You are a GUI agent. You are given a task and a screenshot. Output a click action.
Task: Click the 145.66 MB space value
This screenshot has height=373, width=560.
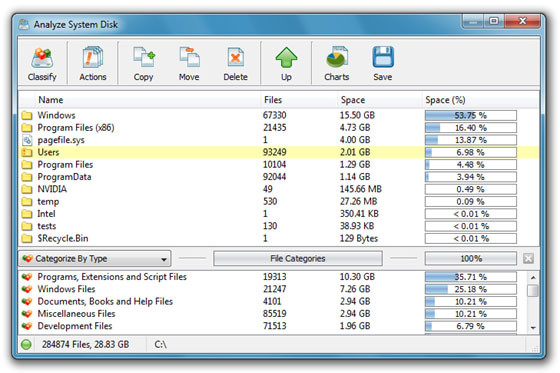pyautogui.click(x=360, y=189)
